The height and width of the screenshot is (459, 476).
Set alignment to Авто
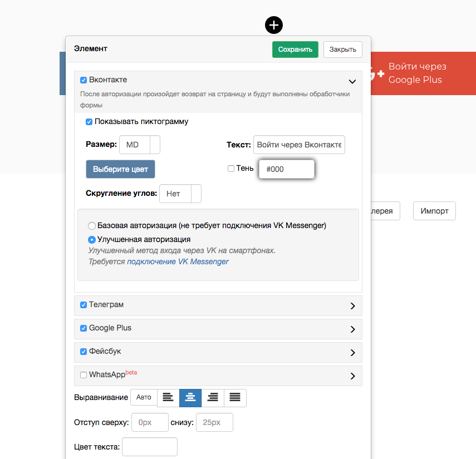(x=144, y=397)
